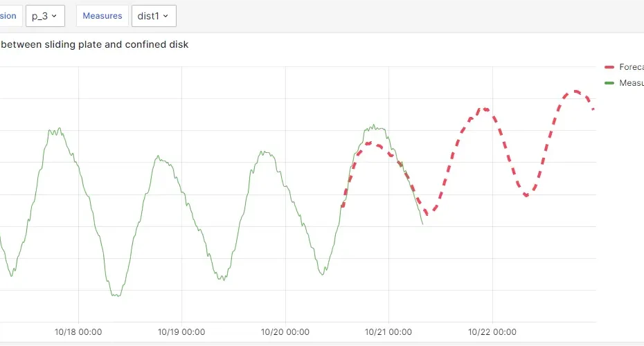Click the panel title about sliding plate
Screen dimensions: 644x346
tap(94, 44)
